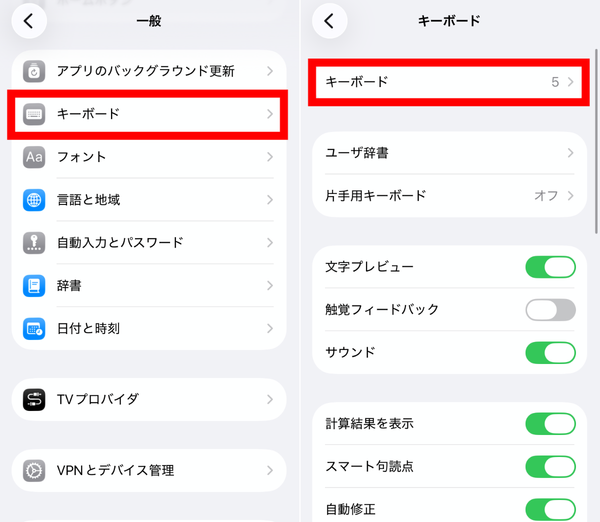
Task: Tap the globe icon for 言語と地域
Action: click(34, 200)
